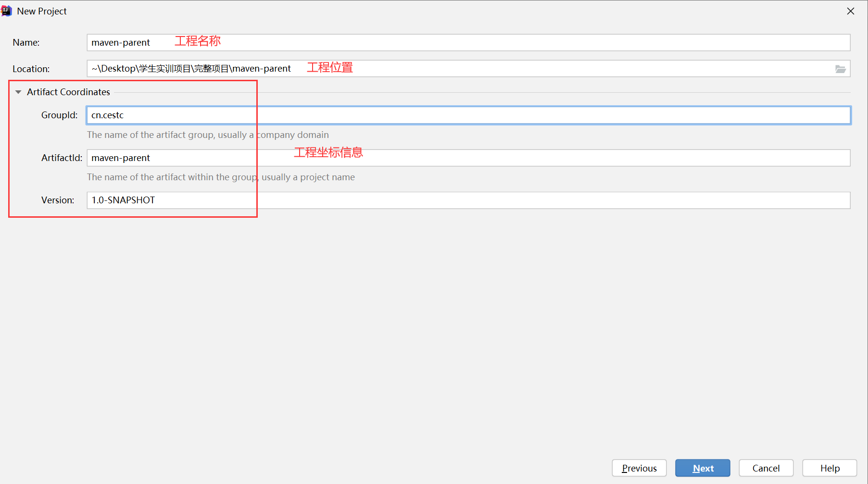Click the 'usually a project name' hint text
This screenshot has width=868, height=484.
[x=308, y=177]
